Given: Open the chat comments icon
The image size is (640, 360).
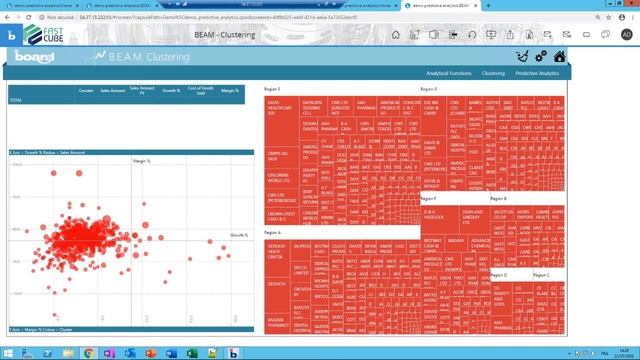Looking at the screenshot, I should (x=605, y=35).
